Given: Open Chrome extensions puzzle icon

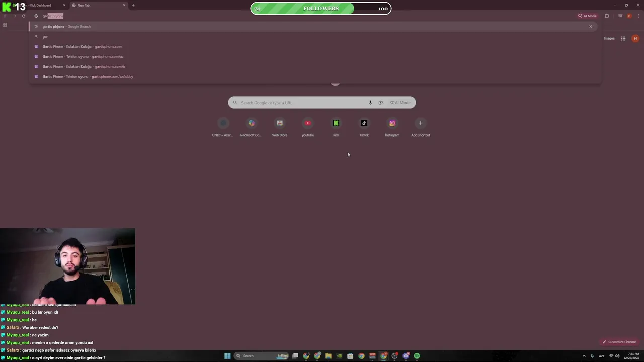Looking at the screenshot, I should [607, 16].
